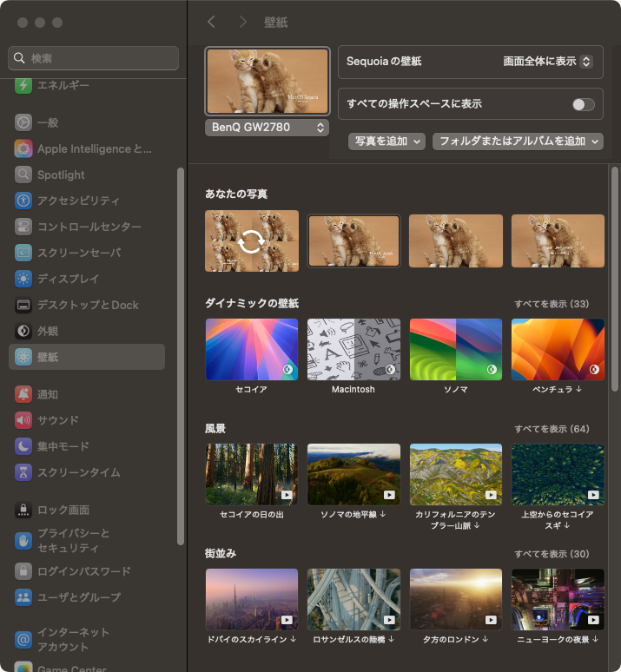Click the 検索 search field
The width and height of the screenshot is (621, 672).
(94, 58)
